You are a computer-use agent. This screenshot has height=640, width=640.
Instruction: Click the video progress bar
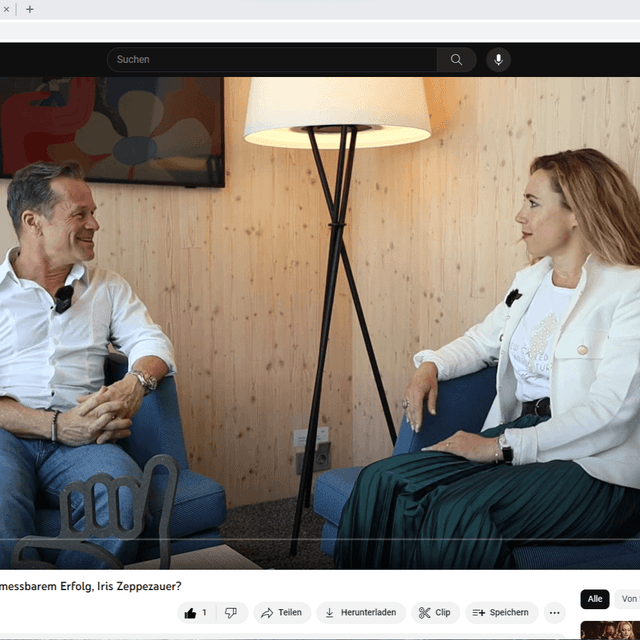point(320,540)
